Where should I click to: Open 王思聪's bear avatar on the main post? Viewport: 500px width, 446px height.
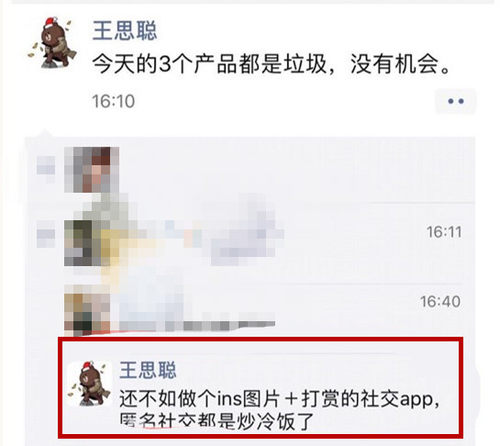(x=52, y=43)
